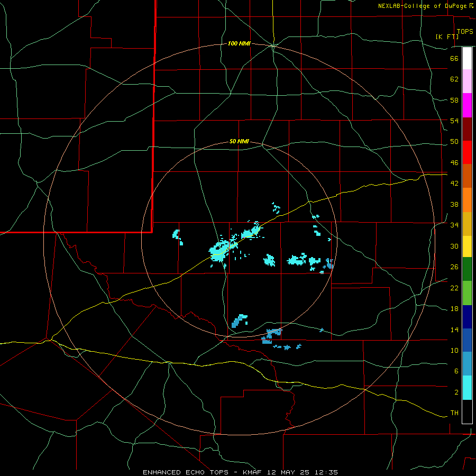Click the "TOPS" legend title

click(x=465, y=32)
